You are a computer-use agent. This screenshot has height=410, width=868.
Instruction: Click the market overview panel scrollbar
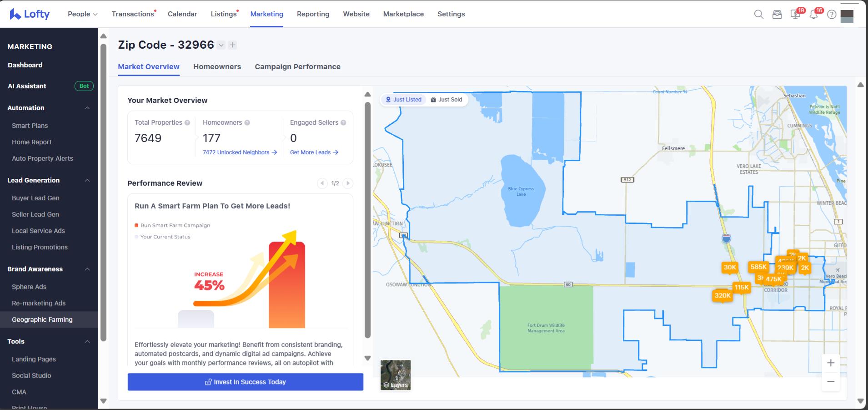click(x=368, y=219)
